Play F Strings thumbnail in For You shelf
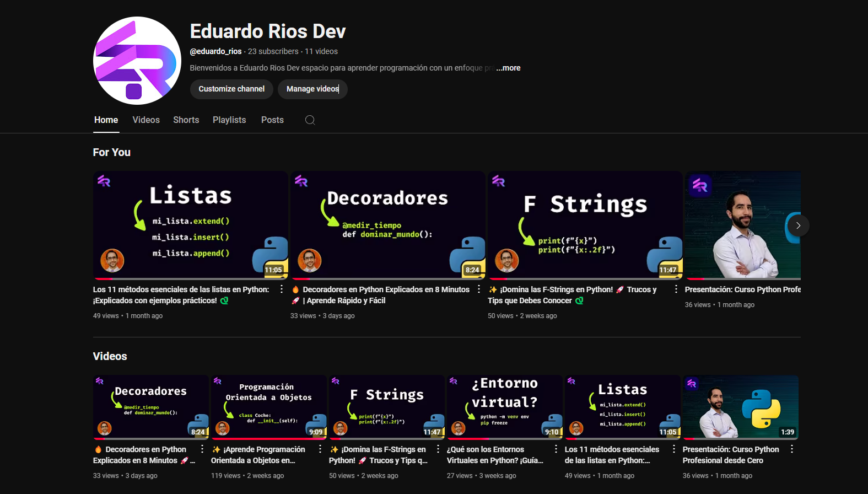 [x=585, y=225]
